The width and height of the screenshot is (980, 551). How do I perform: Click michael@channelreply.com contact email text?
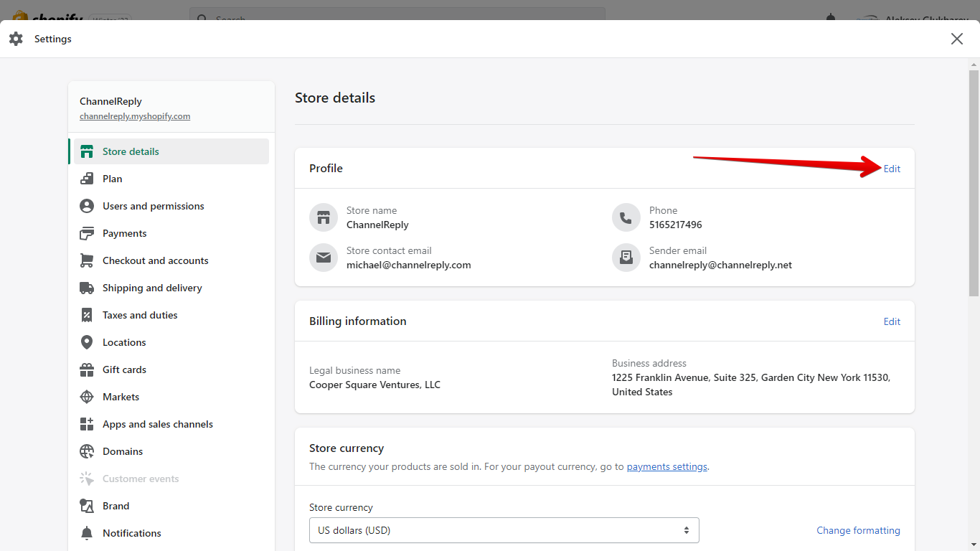409,265
